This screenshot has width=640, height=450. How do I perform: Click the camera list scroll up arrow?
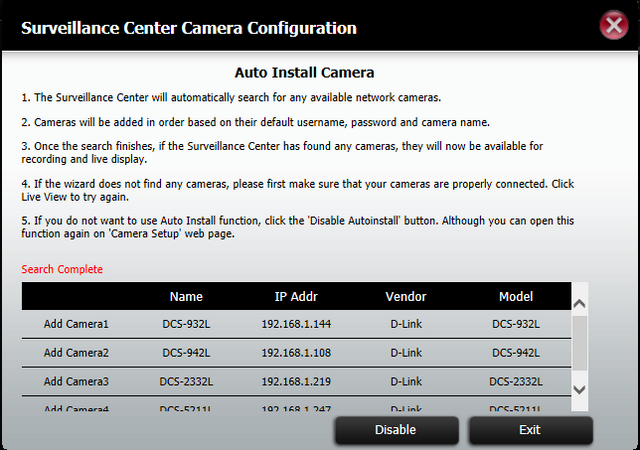pyautogui.click(x=580, y=303)
